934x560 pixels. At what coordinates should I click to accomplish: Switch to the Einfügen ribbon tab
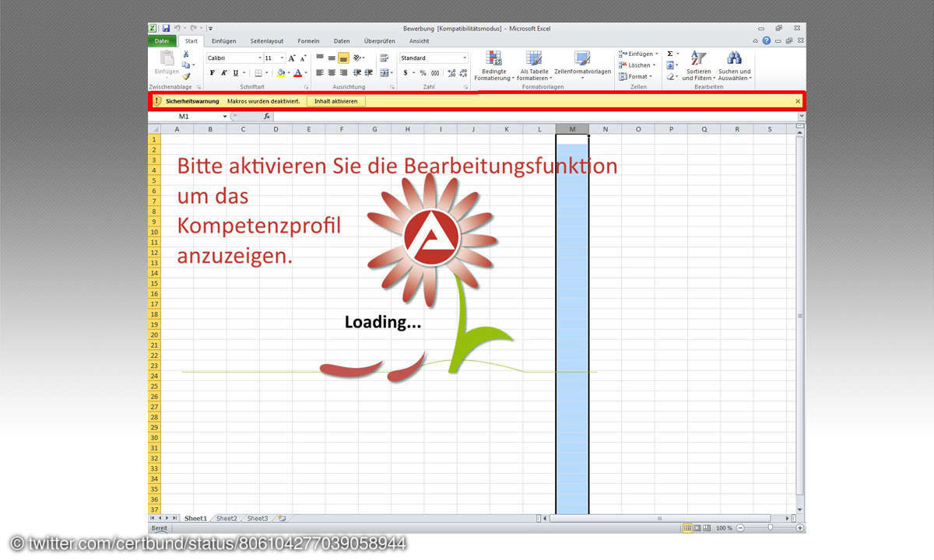click(224, 40)
